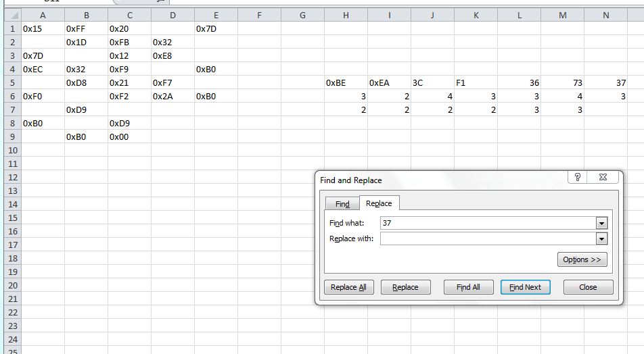
Task: Select cell containing 0xF2
Action: [x=129, y=97]
